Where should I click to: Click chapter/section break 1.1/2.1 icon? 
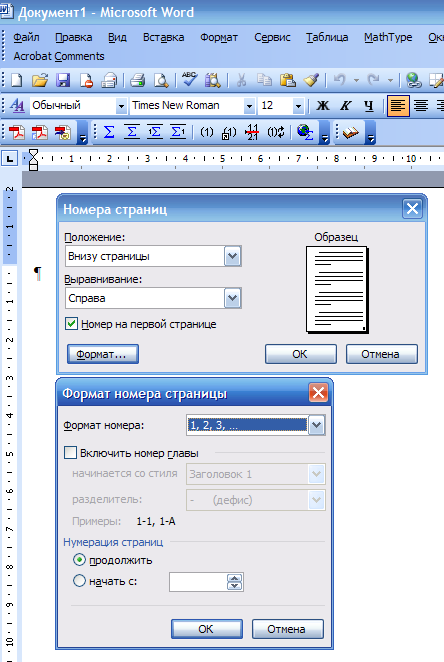point(252,132)
